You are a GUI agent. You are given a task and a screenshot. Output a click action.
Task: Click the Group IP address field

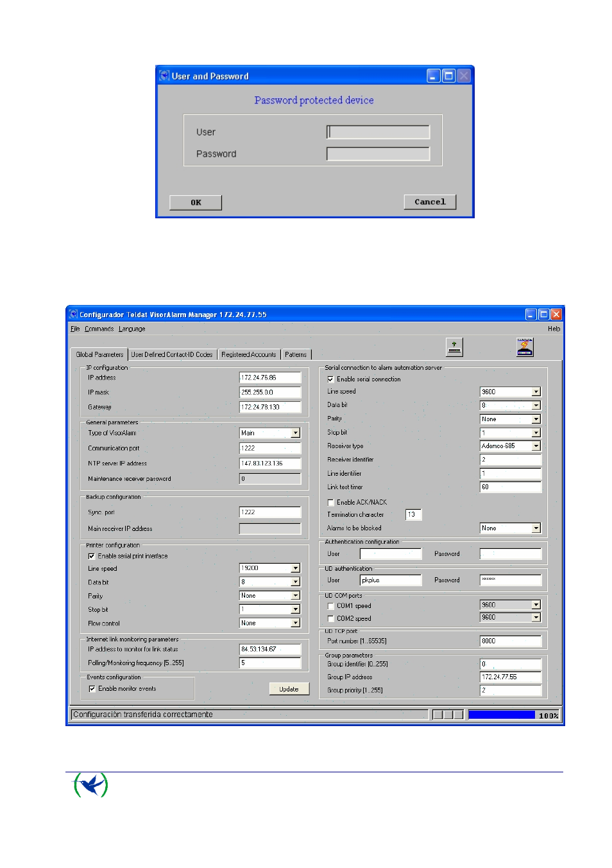point(511,677)
